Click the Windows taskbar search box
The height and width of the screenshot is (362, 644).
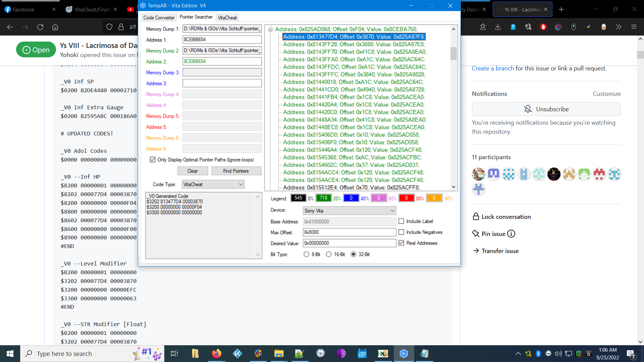[x=92, y=354]
